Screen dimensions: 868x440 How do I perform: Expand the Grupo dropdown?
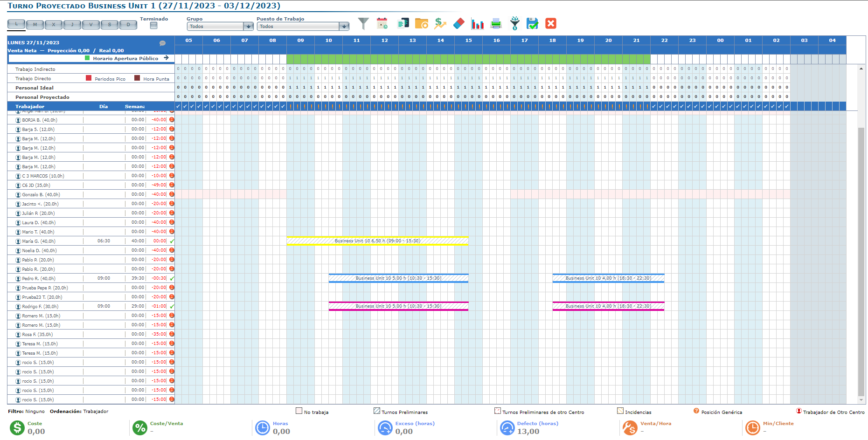pos(249,27)
